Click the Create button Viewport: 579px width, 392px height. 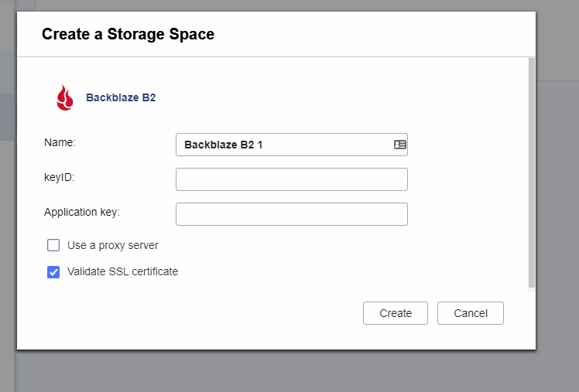[x=396, y=313]
